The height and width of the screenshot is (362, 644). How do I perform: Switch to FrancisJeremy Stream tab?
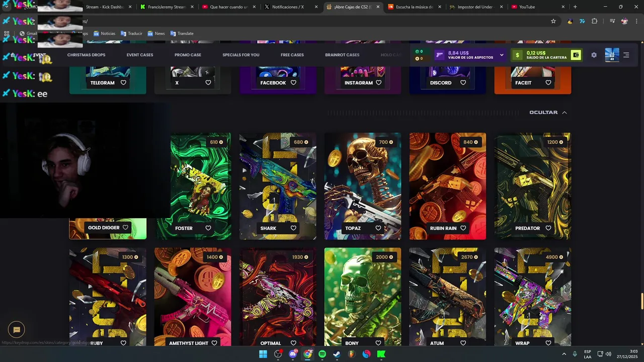[167, 7]
